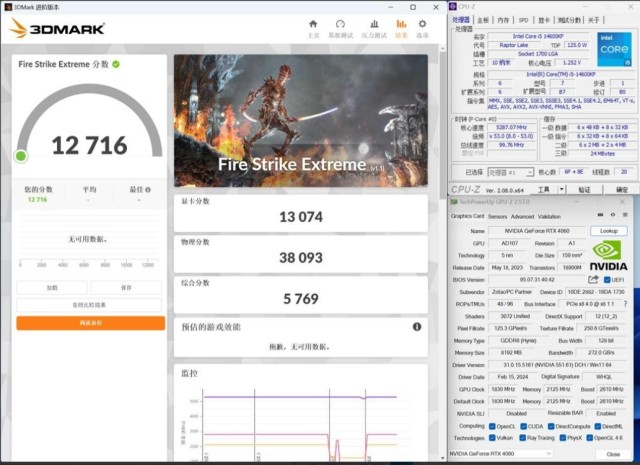Open the CPU-Z 关于 tab
Screen dimensions: 640x465
(x=594, y=20)
